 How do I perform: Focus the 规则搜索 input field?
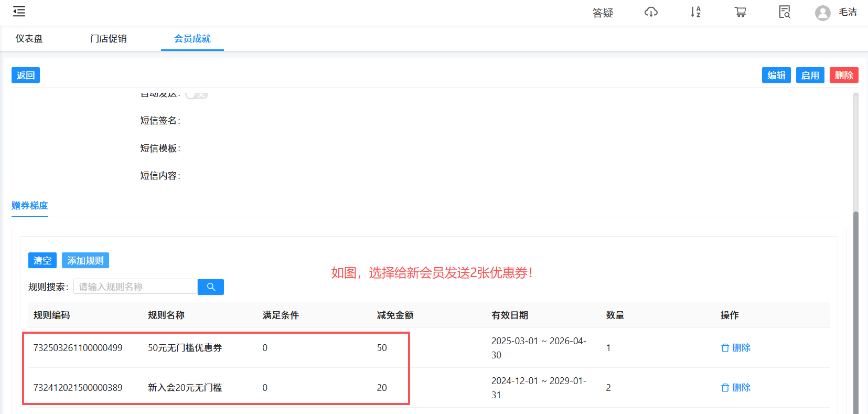coord(135,287)
